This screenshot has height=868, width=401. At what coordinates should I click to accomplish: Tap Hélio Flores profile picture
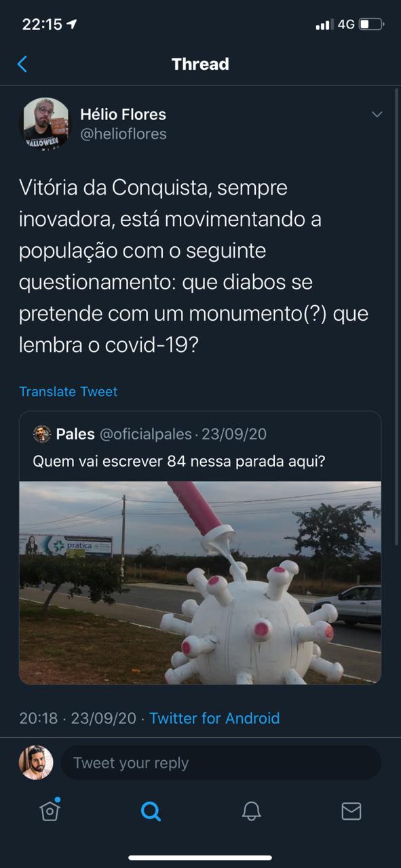tap(46, 124)
